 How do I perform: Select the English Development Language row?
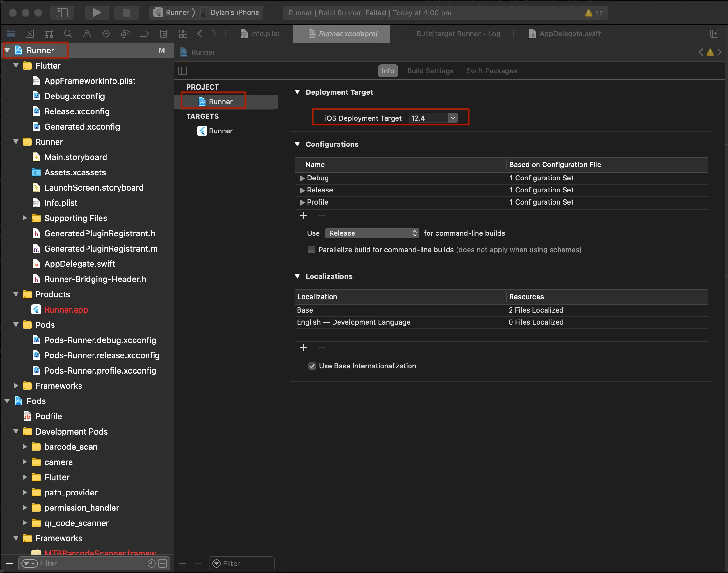pyautogui.click(x=501, y=322)
